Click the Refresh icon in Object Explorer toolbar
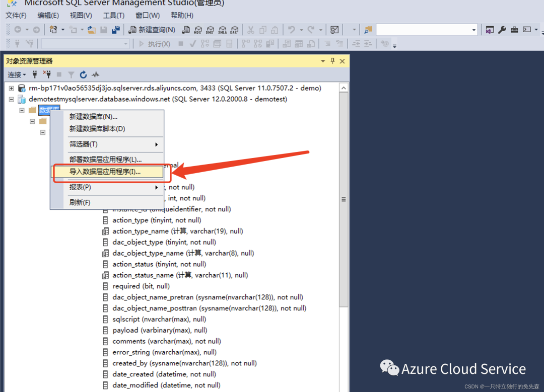The image size is (544, 392). [x=83, y=74]
